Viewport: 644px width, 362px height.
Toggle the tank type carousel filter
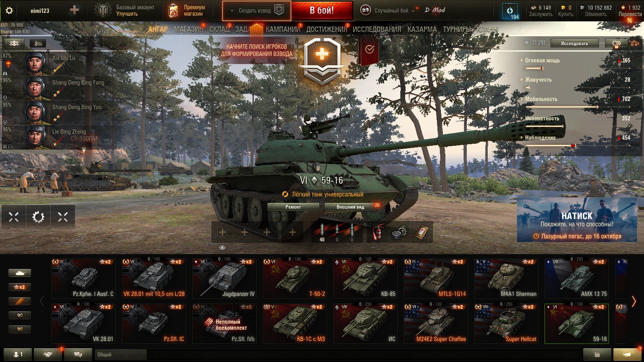(x=19, y=273)
